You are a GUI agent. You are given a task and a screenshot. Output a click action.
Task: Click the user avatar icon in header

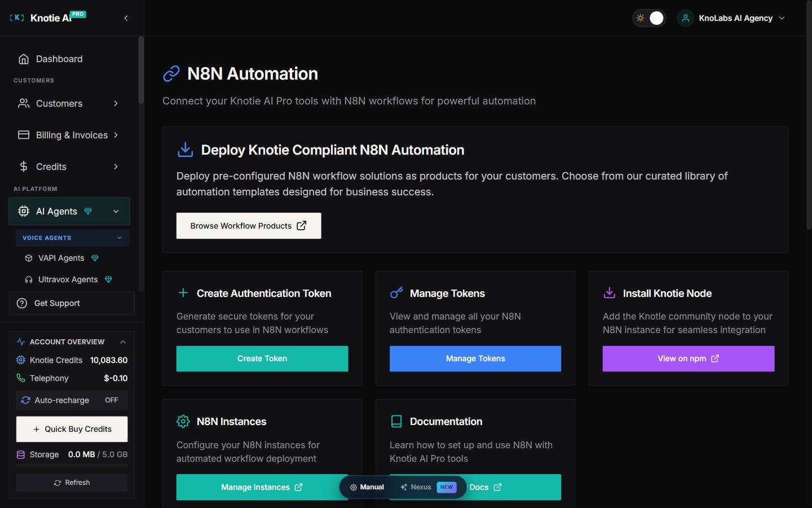[x=686, y=18]
